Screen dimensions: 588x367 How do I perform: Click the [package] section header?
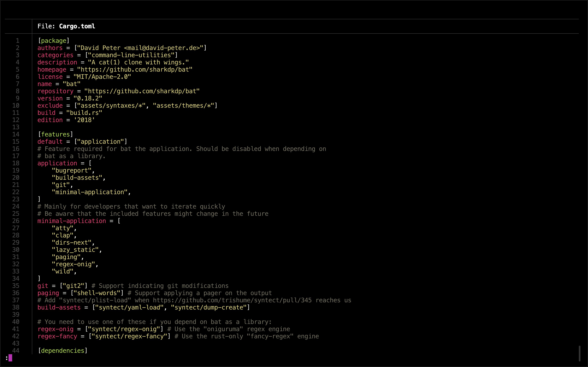[x=54, y=40]
